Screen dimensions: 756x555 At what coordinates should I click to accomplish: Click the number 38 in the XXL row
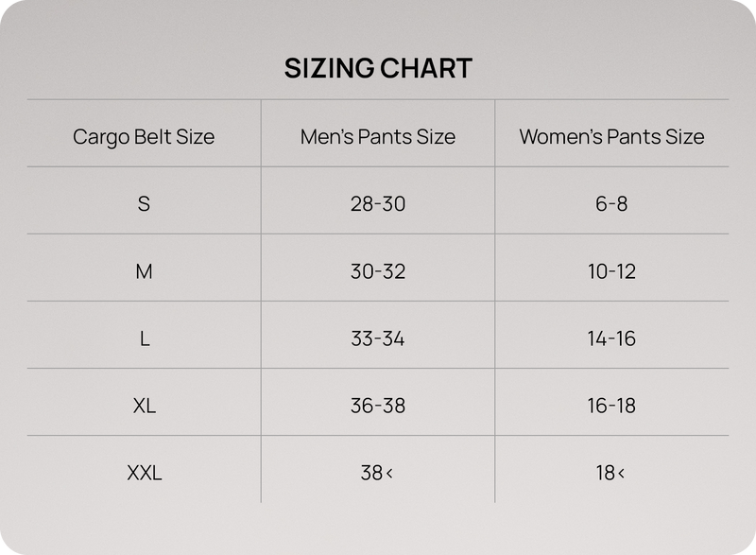pos(371,473)
